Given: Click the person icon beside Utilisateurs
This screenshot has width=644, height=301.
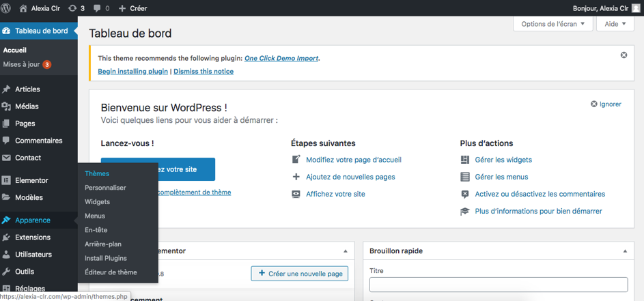Looking at the screenshot, I should (x=6, y=255).
